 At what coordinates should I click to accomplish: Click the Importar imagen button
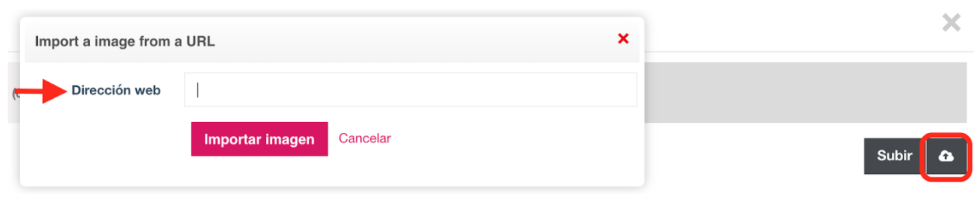pyautogui.click(x=259, y=139)
